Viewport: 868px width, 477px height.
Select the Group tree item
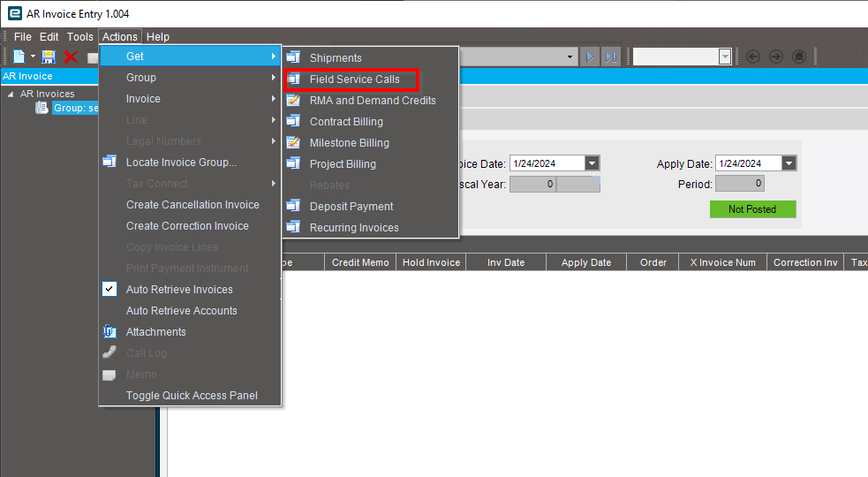[x=75, y=108]
